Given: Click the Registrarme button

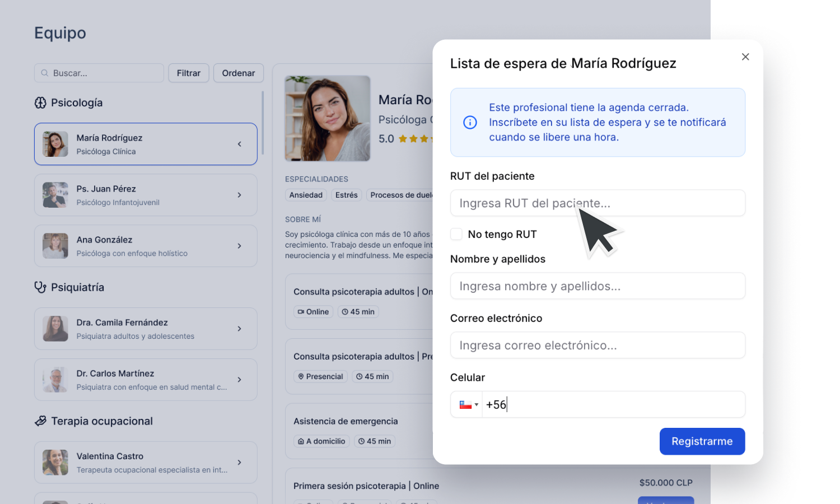Looking at the screenshot, I should [x=702, y=441].
